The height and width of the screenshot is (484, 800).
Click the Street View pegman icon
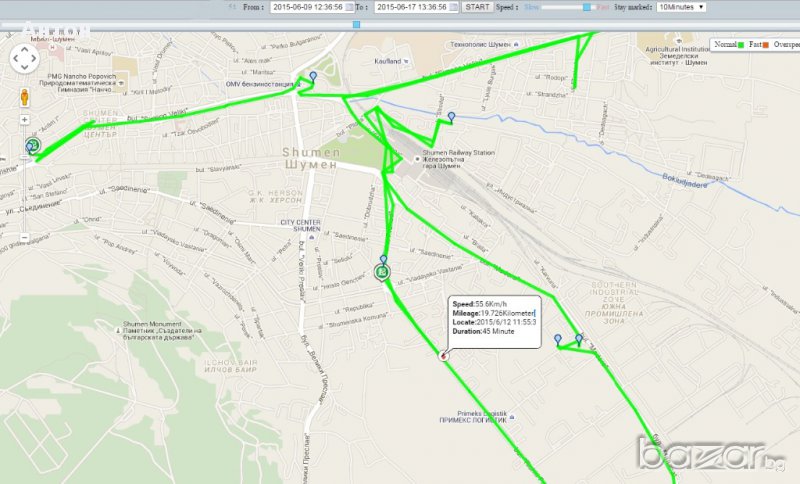pos(24,97)
